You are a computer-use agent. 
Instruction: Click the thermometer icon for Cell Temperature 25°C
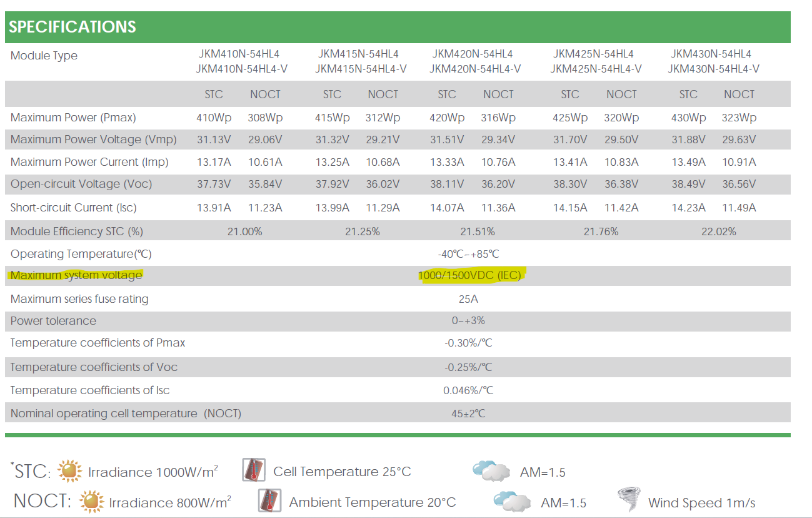[x=253, y=470]
